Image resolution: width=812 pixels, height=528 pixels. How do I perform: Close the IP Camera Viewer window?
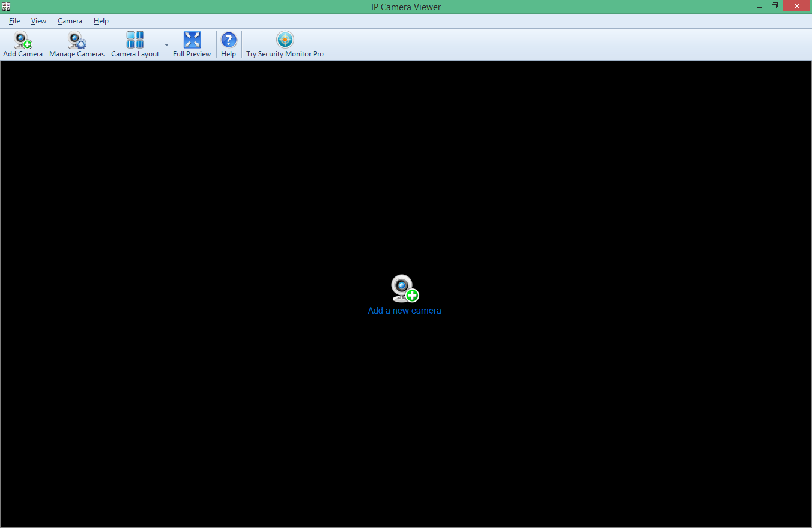[x=797, y=7]
